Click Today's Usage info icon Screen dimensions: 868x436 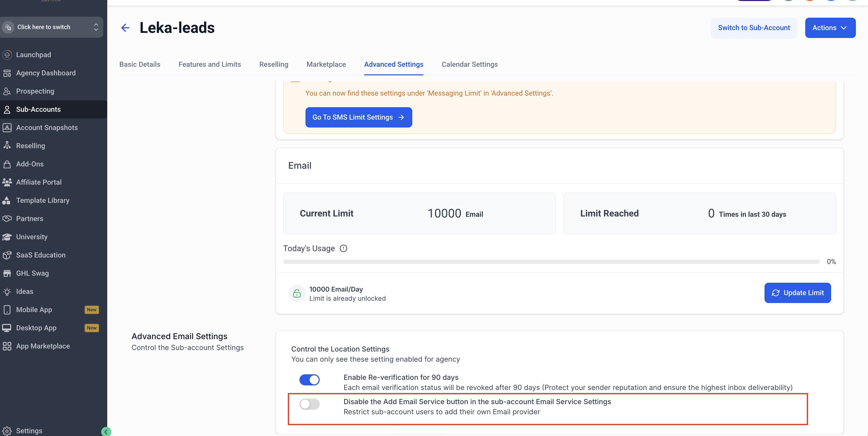[343, 248]
